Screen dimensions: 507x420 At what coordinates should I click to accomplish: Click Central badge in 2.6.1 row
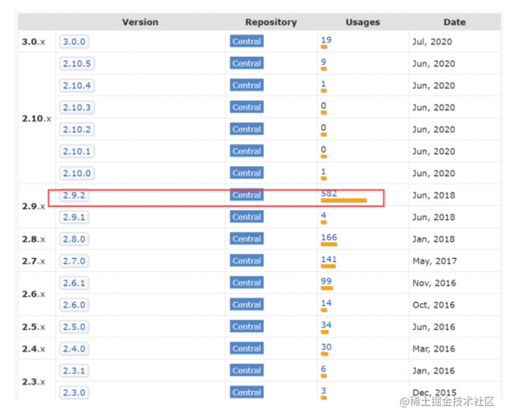click(247, 283)
